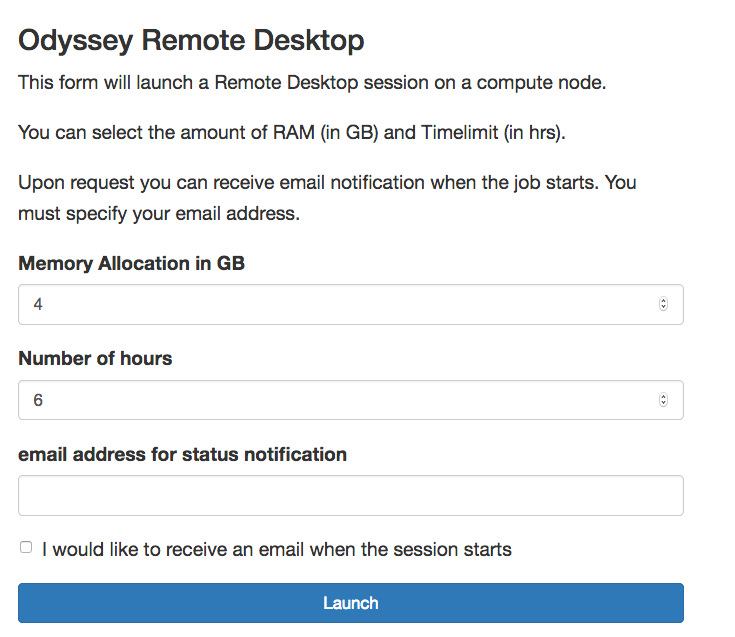Click the Number of hours stepper arrows
The width and height of the screenshot is (735, 637).
[x=663, y=400]
